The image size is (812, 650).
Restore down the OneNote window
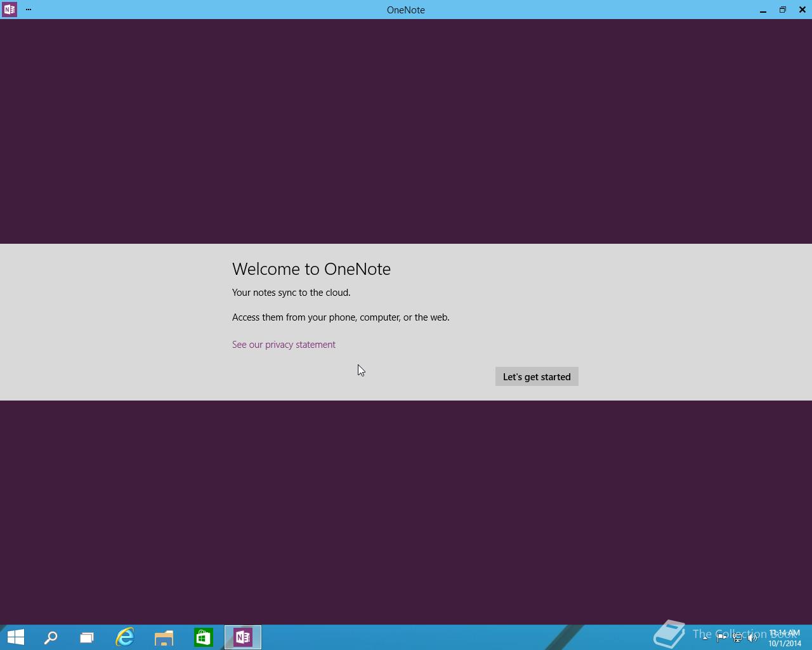[783, 10]
